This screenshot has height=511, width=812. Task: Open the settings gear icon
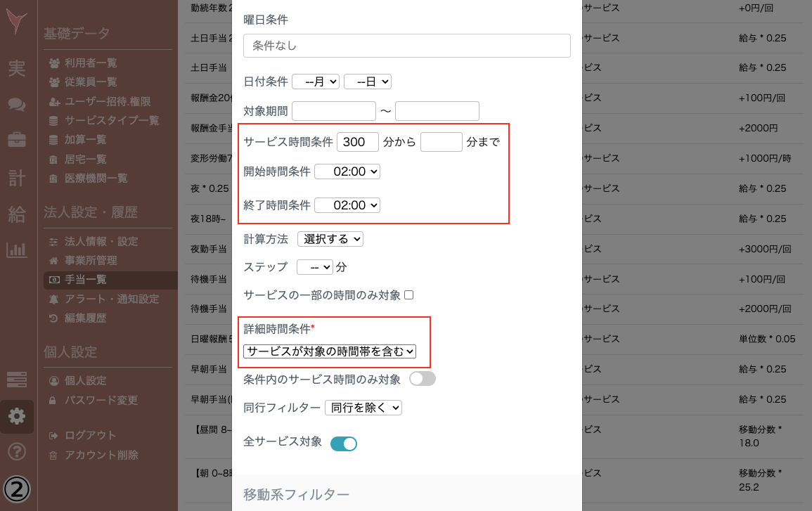point(17,415)
